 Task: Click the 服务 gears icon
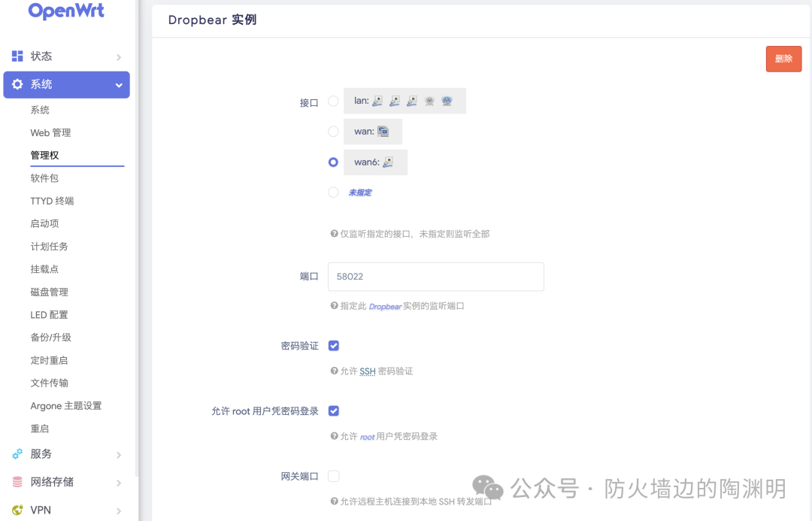pyautogui.click(x=17, y=453)
